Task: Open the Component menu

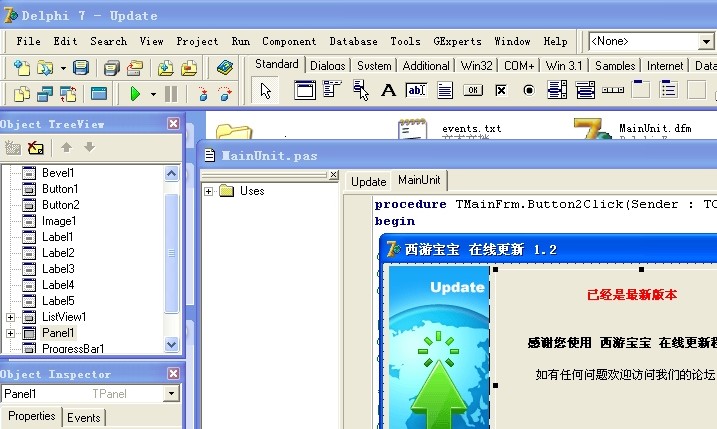Action: (289, 41)
